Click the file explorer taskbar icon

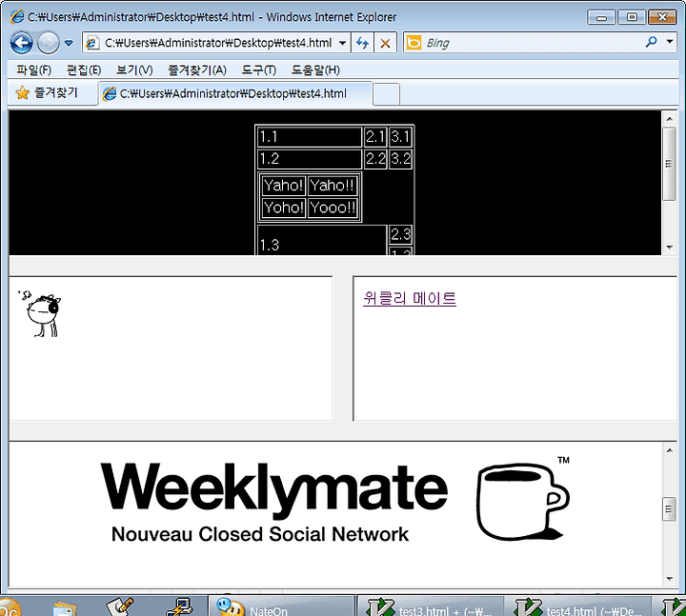(x=65, y=608)
